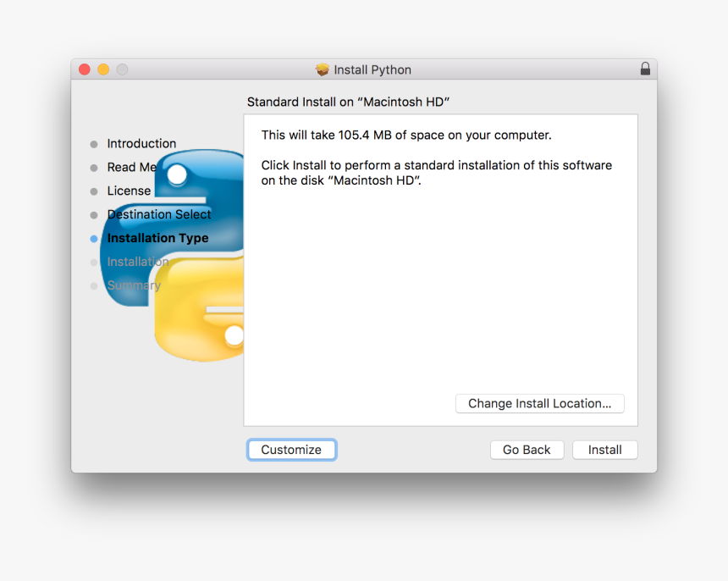The width and height of the screenshot is (728, 581).
Task: Open the Customize installation options
Action: (x=291, y=450)
